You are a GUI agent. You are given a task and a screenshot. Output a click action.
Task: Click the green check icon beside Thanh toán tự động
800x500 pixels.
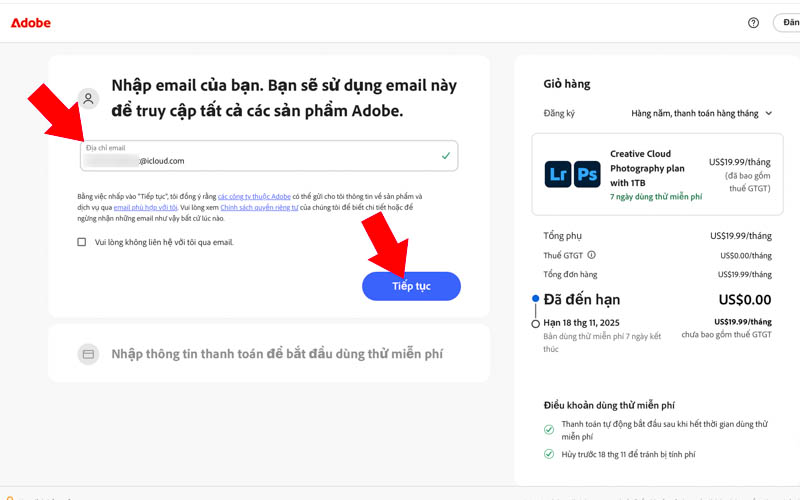(x=549, y=430)
